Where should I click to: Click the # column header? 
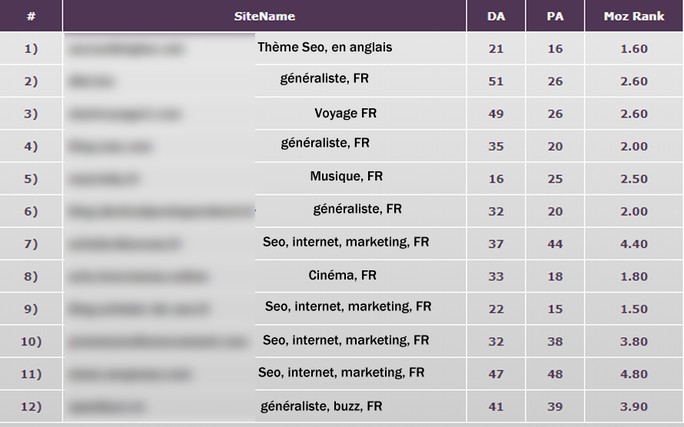coord(31,16)
